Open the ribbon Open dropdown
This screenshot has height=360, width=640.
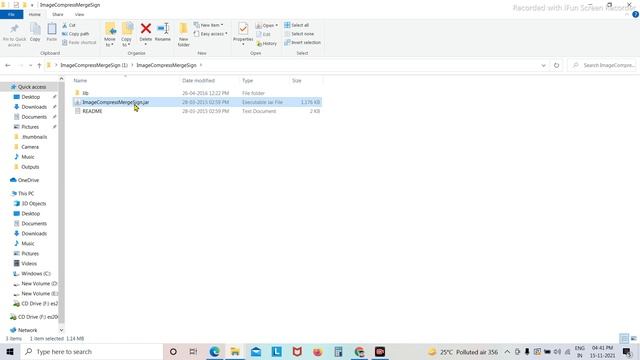[x=267, y=25]
